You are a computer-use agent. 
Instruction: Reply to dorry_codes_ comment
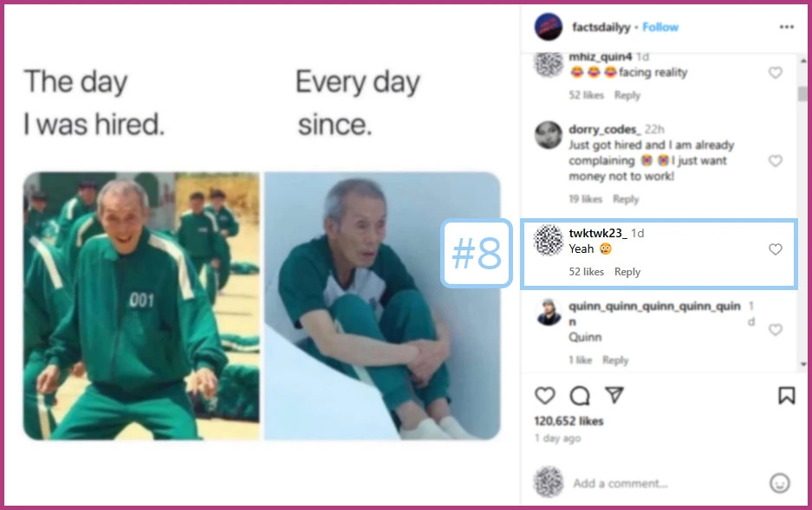[626, 199]
